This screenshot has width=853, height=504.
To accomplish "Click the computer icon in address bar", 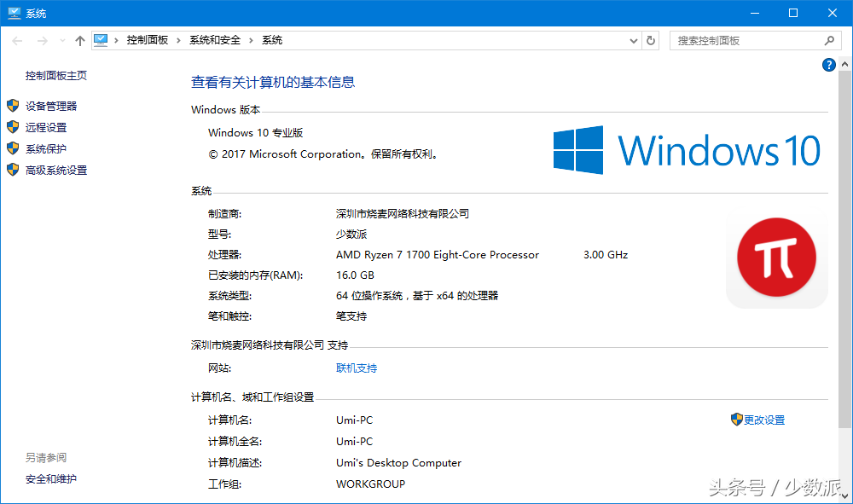I will 102,40.
